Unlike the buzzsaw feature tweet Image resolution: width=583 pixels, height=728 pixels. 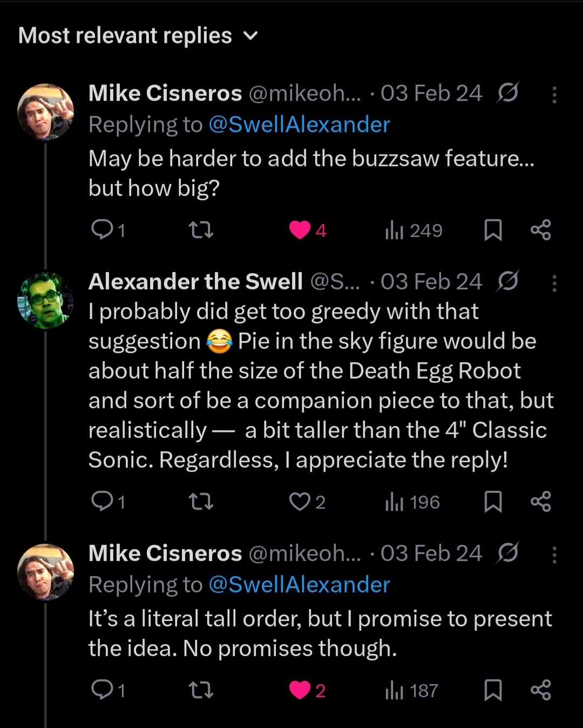click(x=300, y=230)
